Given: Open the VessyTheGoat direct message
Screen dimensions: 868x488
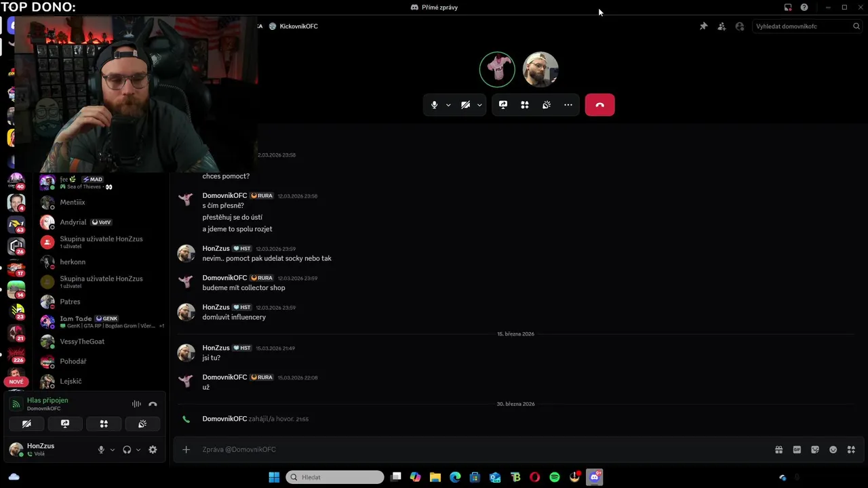Looking at the screenshot, I should (102, 342).
